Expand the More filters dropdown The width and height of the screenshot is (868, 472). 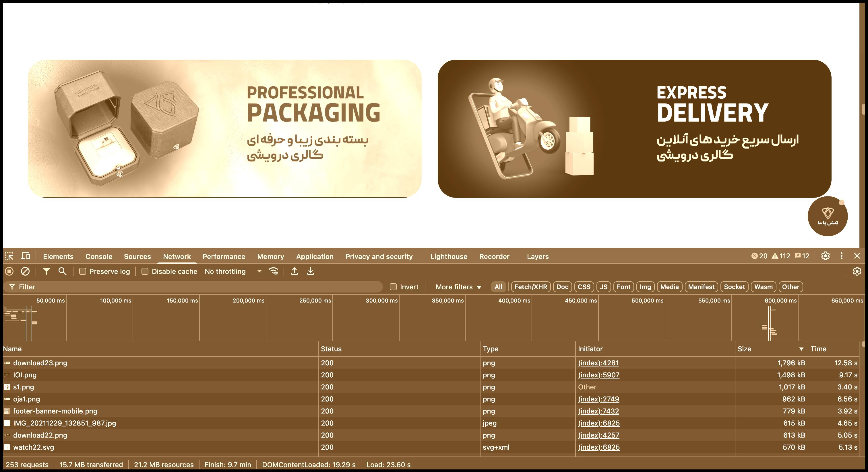(458, 287)
